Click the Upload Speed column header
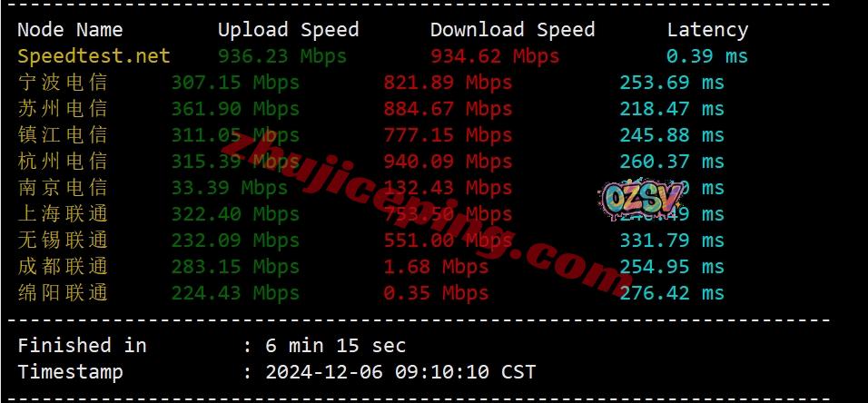This screenshot has height=403, width=868. (x=289, y=30)
